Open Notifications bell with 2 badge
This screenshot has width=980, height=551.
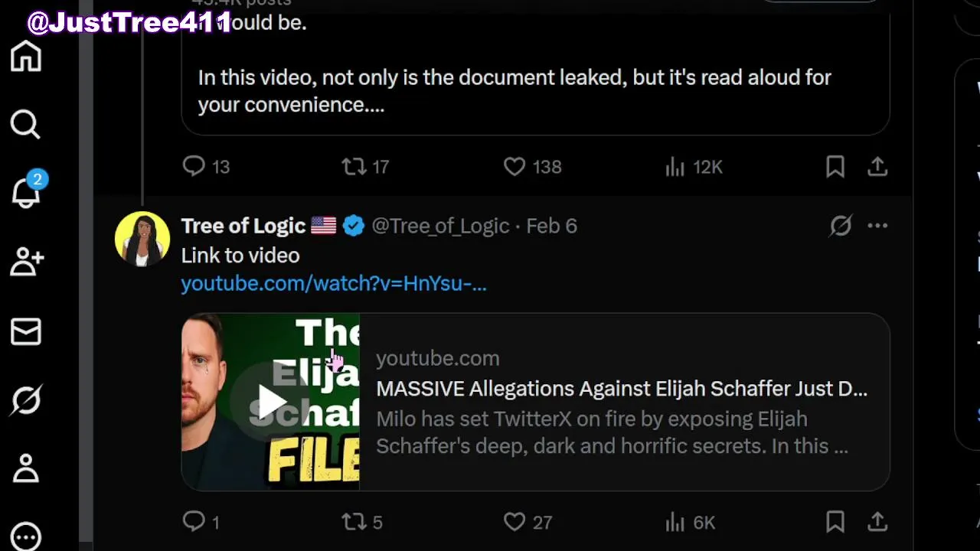coord(26,194)
